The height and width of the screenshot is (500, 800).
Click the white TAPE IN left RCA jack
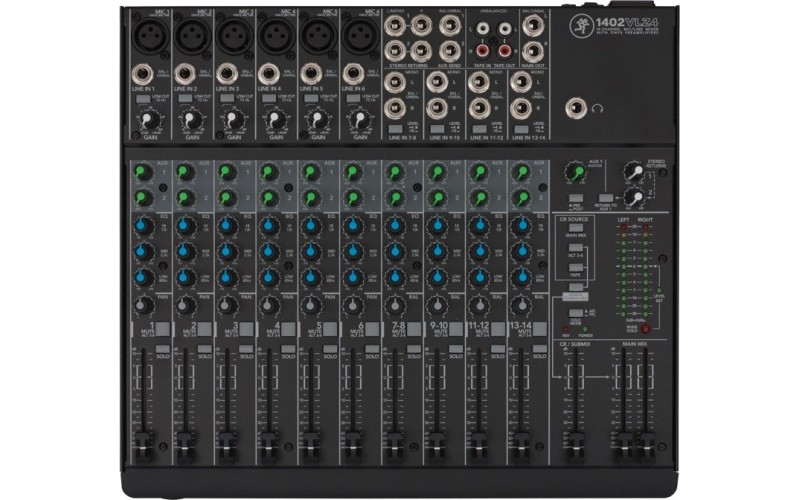pyautogui.click(x=482, y=30)
